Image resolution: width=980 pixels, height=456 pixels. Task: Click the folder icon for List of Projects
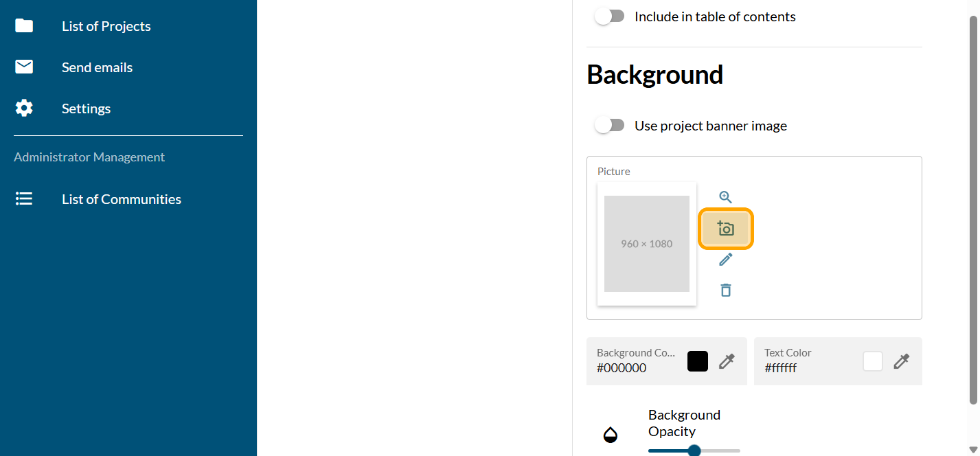coord(24,26)
